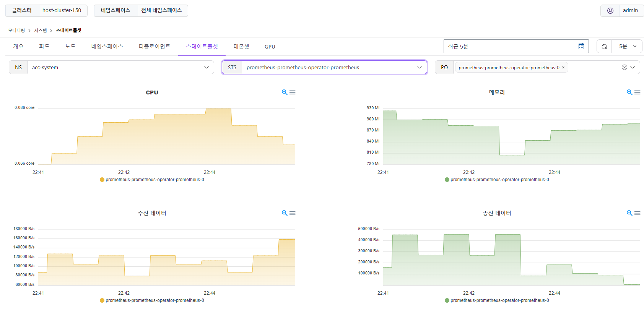Open the 클러스터 host-cluster-150 selector
Screen dimensions: 644x318
click(x=46, y=11)
